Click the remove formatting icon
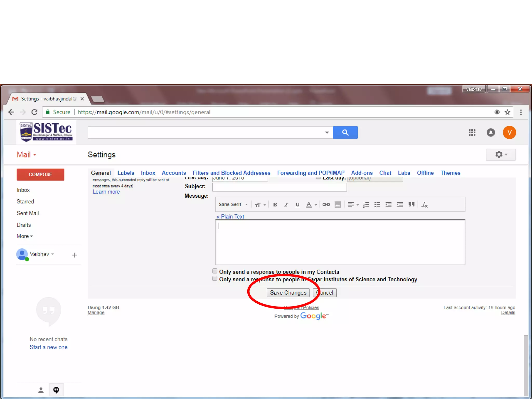532x399 pixels. pos(424,205)
